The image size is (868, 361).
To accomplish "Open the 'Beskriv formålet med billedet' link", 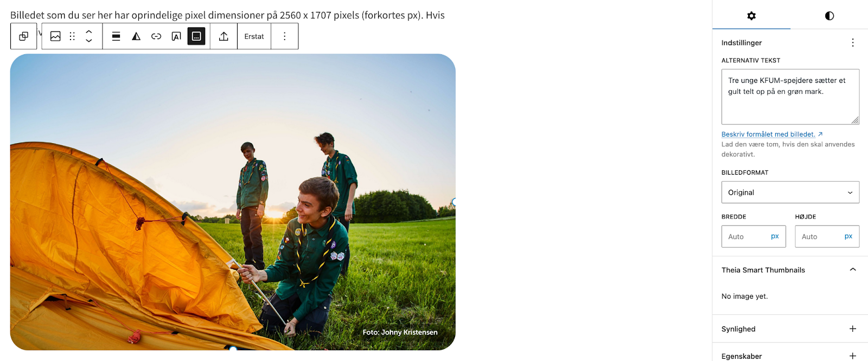I will pos(768,134).
